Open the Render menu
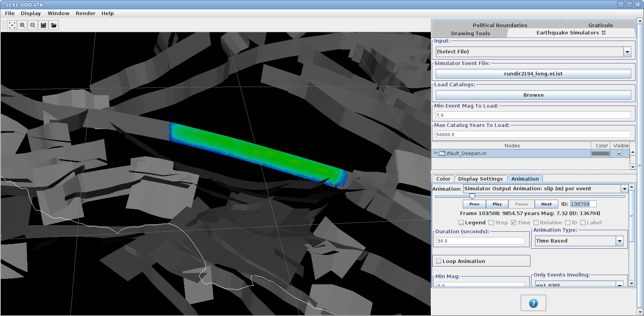Screen dimensions: 644x316 point(85,13)
